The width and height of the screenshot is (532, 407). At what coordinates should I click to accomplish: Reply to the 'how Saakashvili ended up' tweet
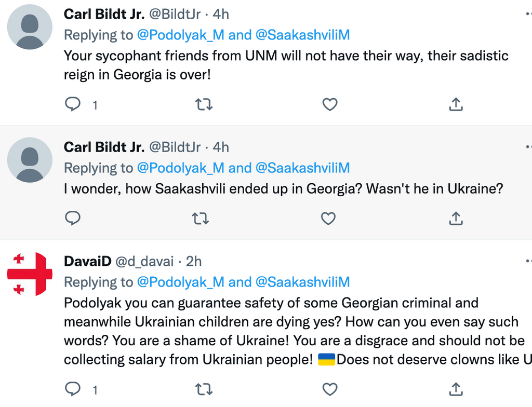[73, 219]
